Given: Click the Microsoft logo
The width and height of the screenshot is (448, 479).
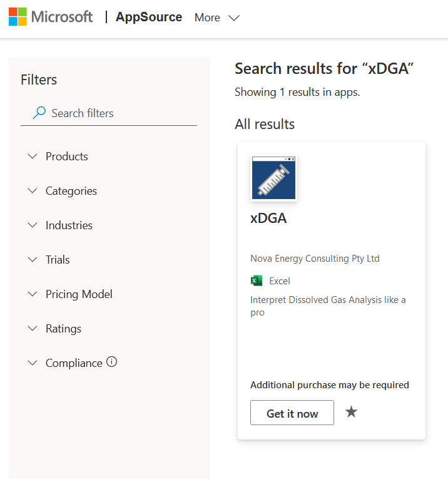Looking at the screenshot, I should tap(18, 17).
